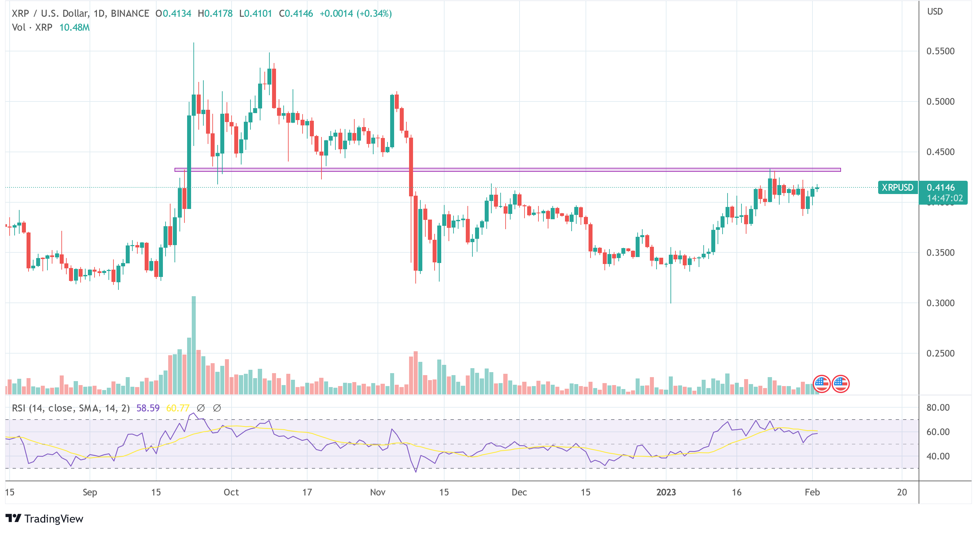The image size is (980, 533).
Task: Click the Dec label on the time axis
Action: (x=519, y=492)
